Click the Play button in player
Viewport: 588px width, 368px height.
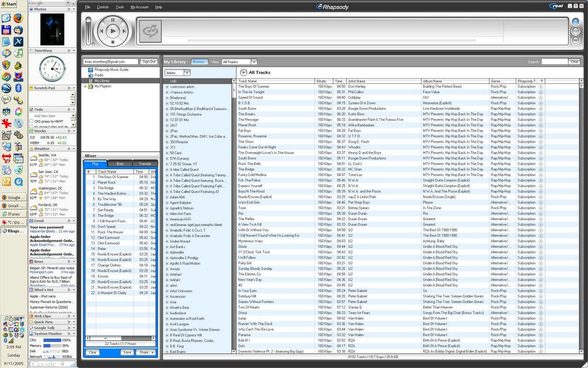pos(113,31)
